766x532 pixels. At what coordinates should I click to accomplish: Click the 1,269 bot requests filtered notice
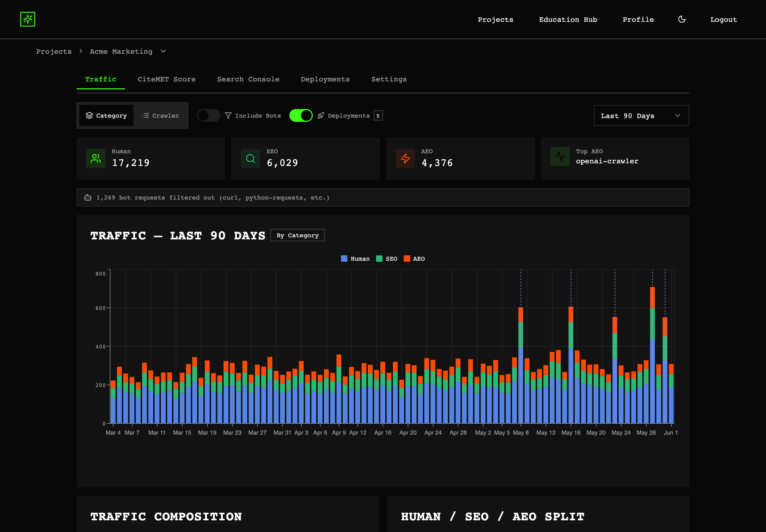pos(383,197)
